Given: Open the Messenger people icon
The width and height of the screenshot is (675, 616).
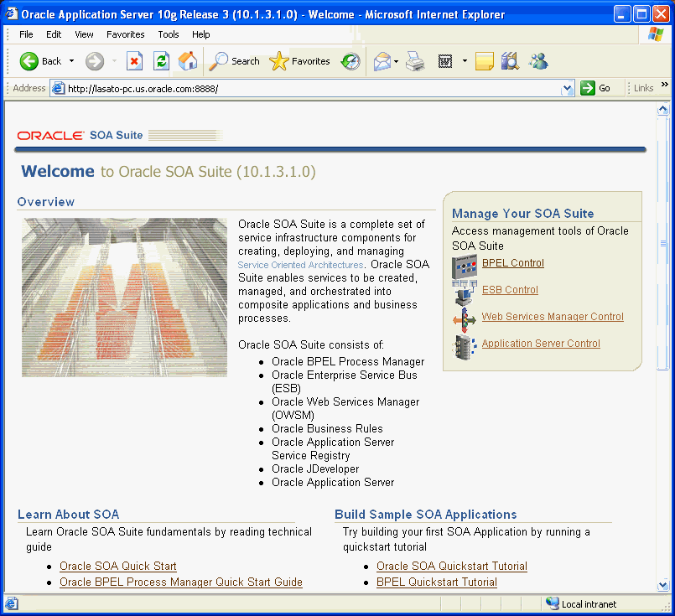Looking at the screenshot, I should (538, 61).
